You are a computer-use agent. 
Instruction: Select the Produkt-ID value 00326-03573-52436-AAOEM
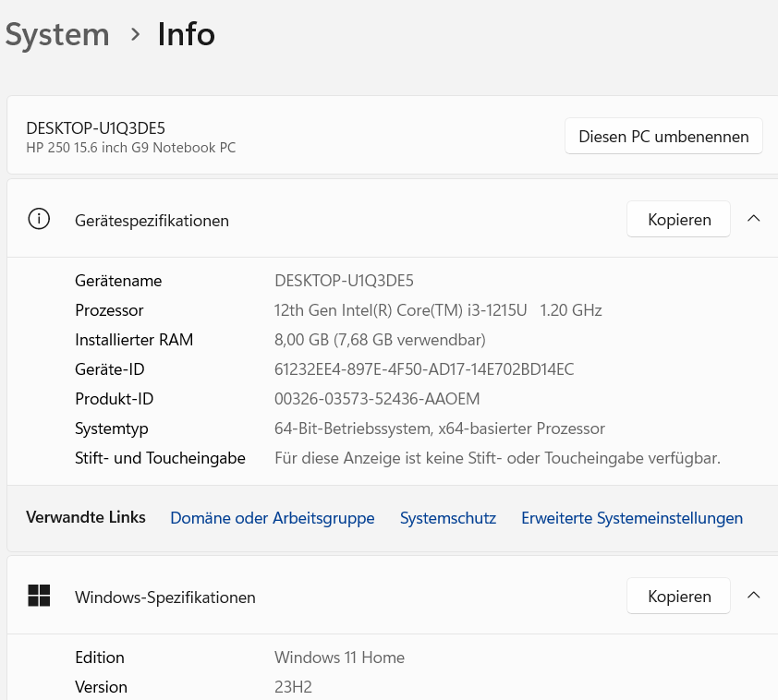click(377, 399)
